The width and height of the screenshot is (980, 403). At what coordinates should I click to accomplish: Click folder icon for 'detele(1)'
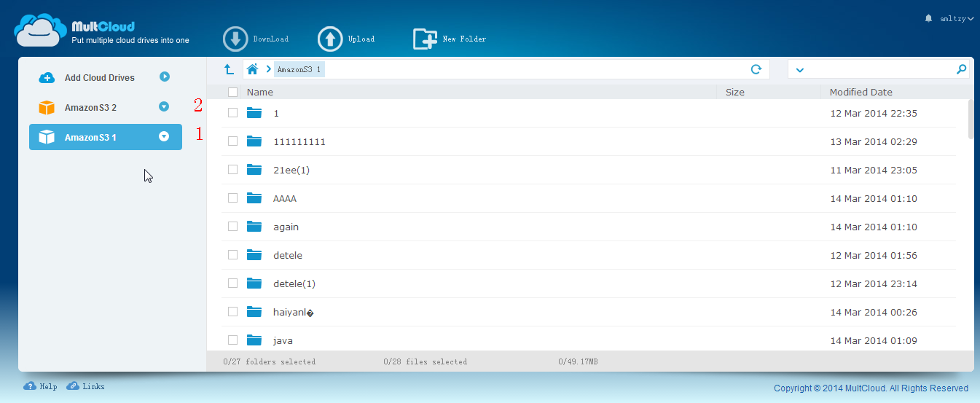pyautogui.click(x=254, y=283)
